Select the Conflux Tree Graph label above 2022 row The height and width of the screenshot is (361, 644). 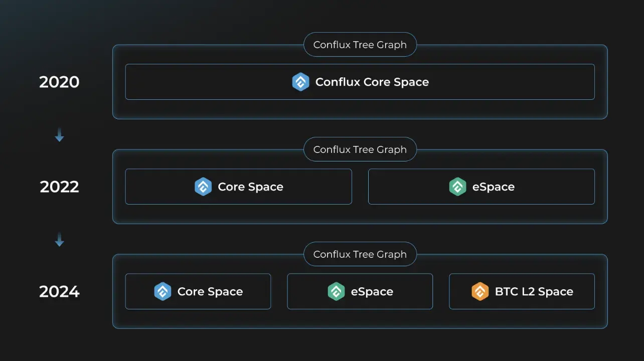[360, 149]
